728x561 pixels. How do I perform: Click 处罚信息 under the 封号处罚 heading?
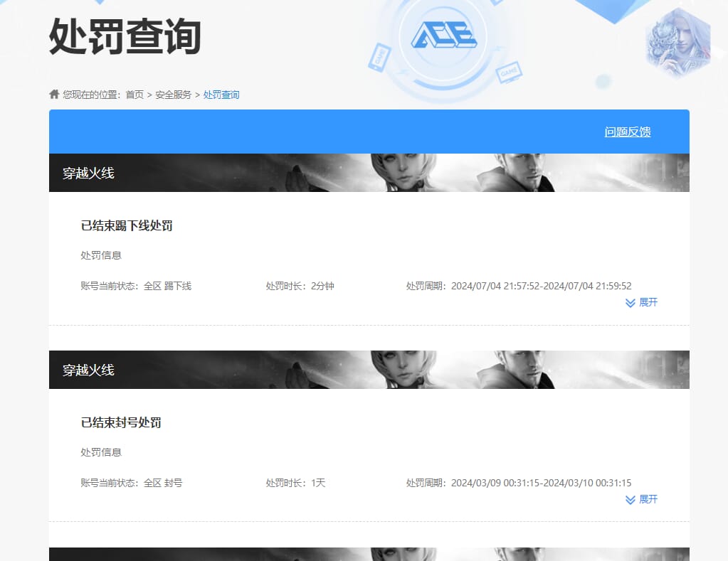coord(101,452)
